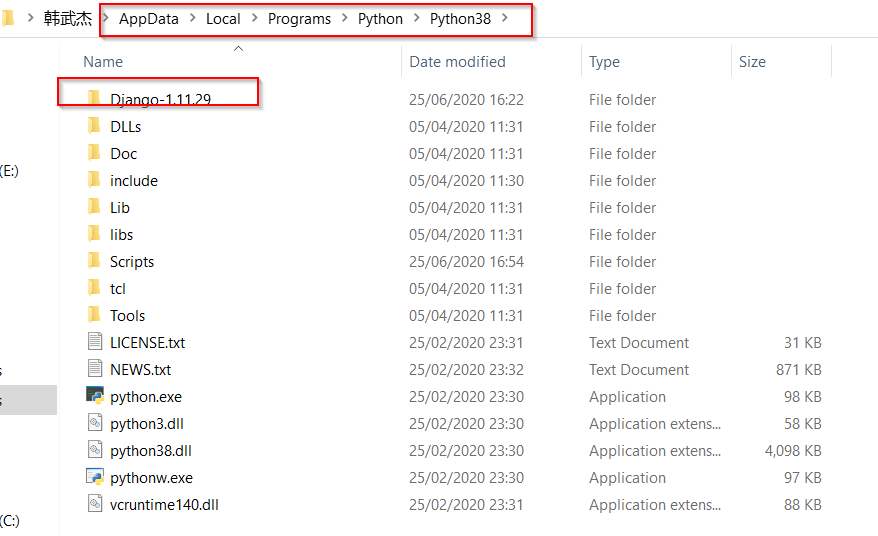The width and height of the screenshot is (878, 536).
Task: Expand the chevron after Python38 in address bar
Action: pyautogui.click(x=505, y=18)
